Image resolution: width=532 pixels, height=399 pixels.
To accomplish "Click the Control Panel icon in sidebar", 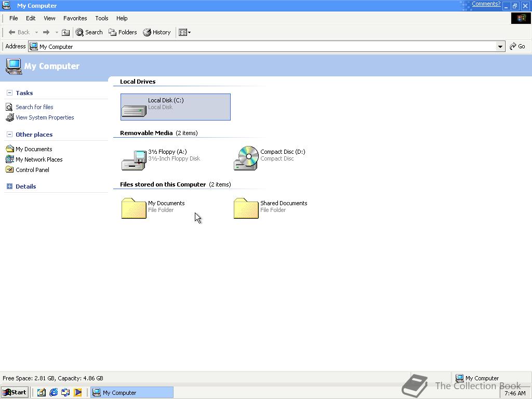I will tap(10, 170).
